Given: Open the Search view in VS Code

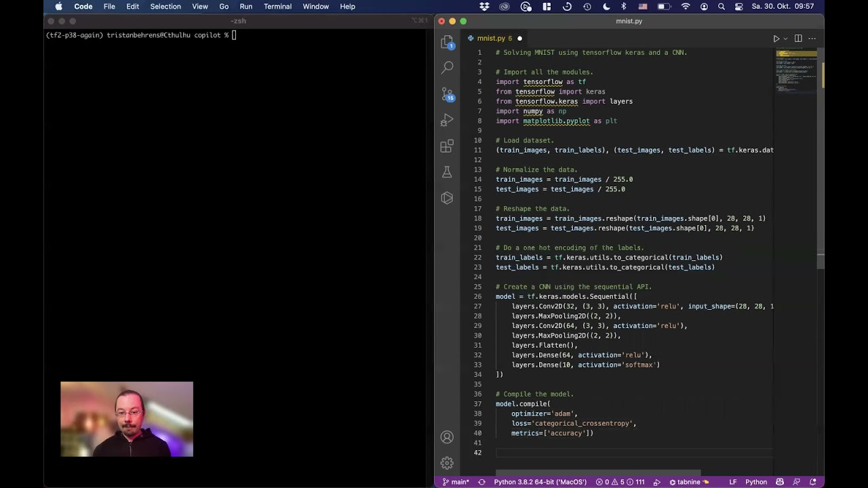Looking at the screenshot, I should 447,67.
